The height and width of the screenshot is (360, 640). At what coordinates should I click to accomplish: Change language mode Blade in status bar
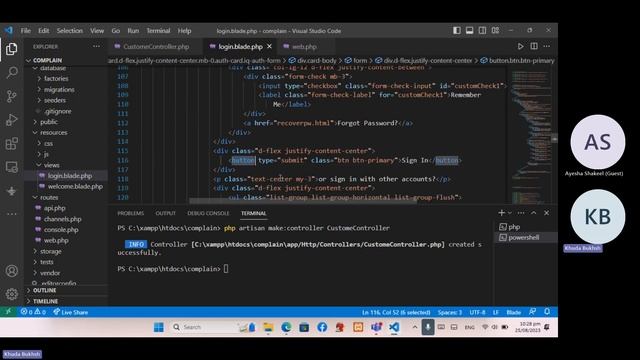pos(513,312)
